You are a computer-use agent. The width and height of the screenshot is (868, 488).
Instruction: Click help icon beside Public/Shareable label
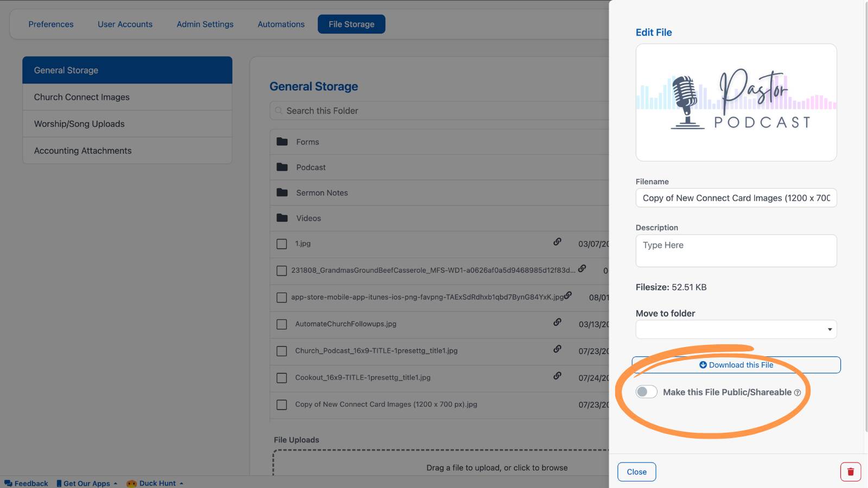tap(797, 393)
